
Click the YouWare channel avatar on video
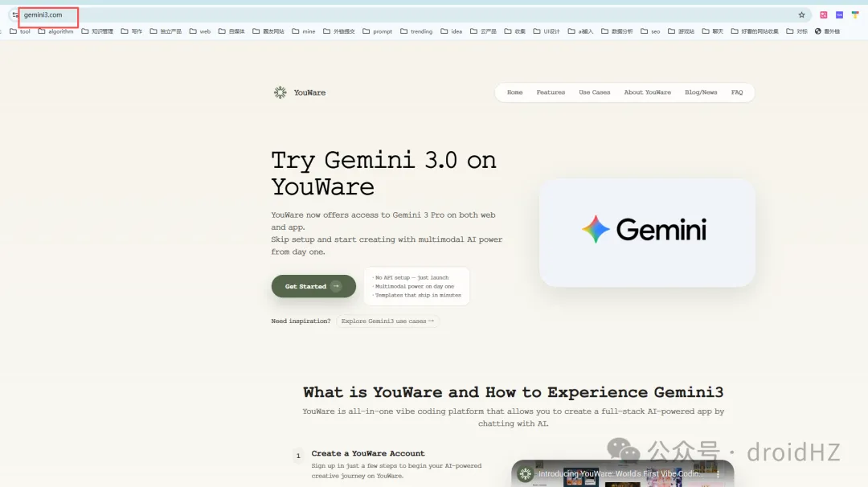coord(526,474)
